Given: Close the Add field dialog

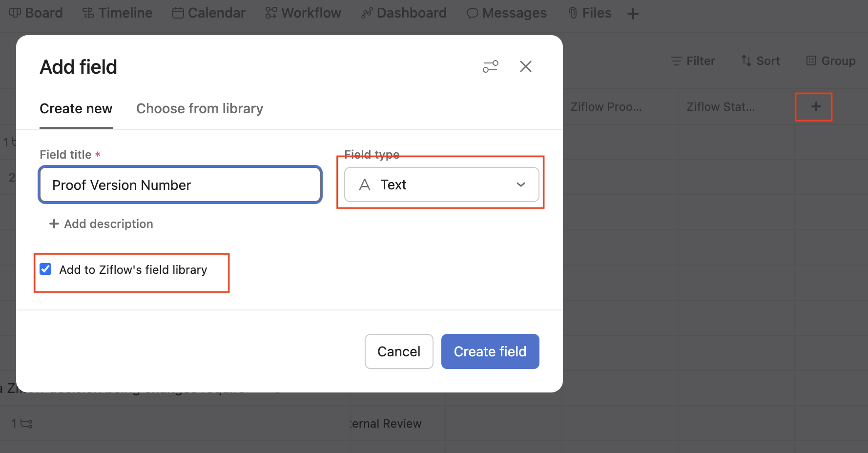Looking at the screenshot, I should pos(526,66).
